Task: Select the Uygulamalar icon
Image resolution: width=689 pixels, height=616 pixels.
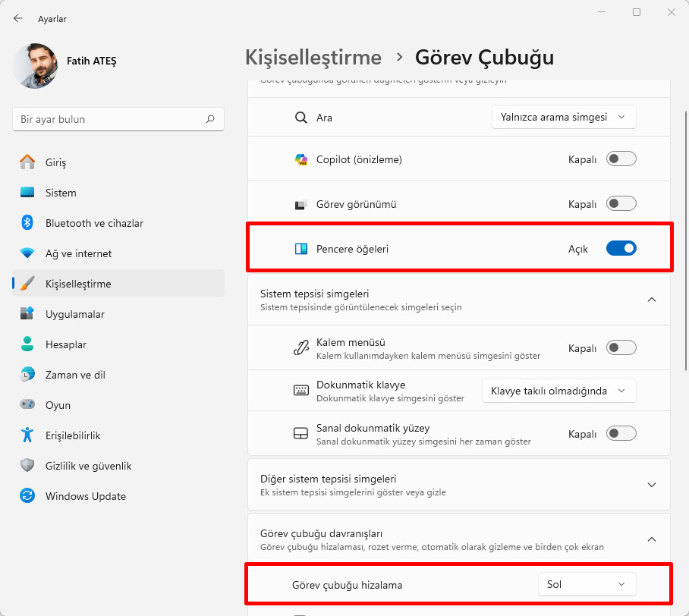Action: 28,314
